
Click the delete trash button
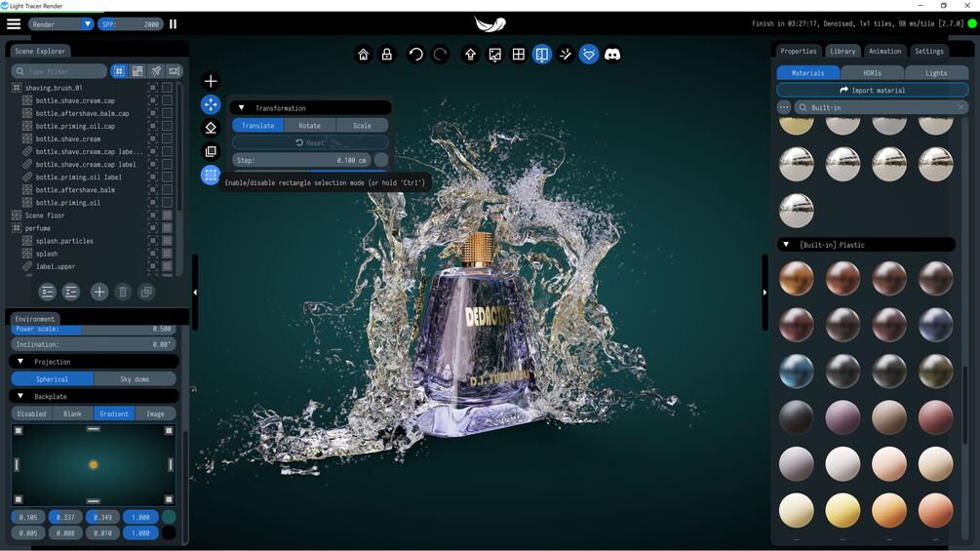[123, 292]
